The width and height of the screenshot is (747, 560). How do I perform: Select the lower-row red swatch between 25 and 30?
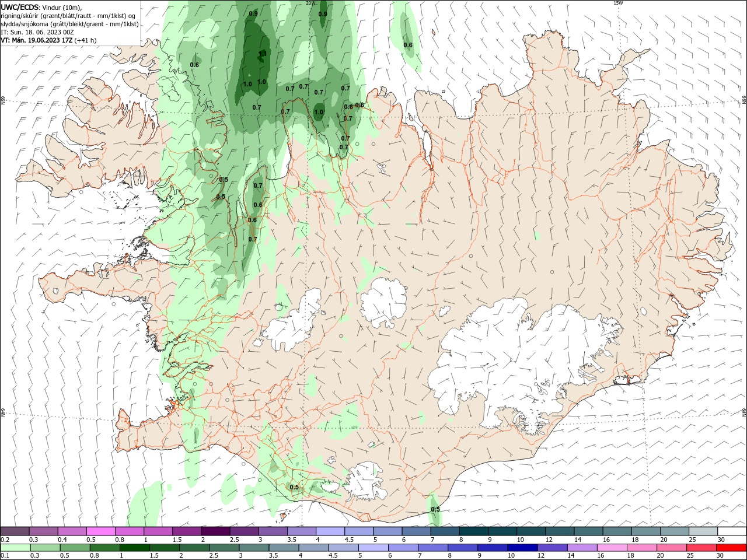pyautogui.click(x=701, y=548)
